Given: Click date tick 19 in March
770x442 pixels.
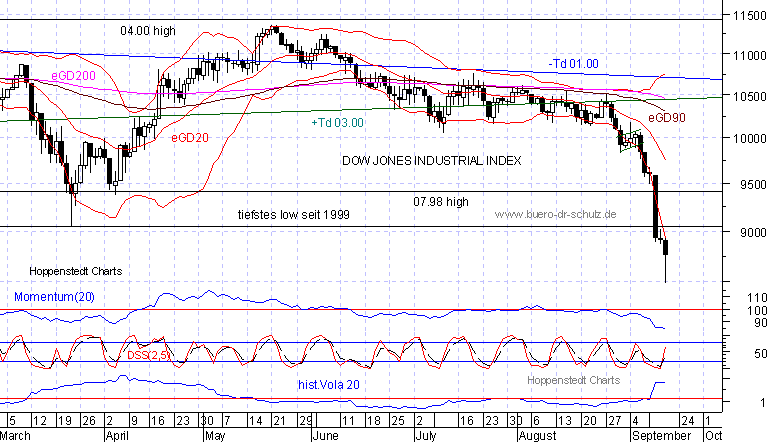Looking at the screenshot, I should click(64, 421).
